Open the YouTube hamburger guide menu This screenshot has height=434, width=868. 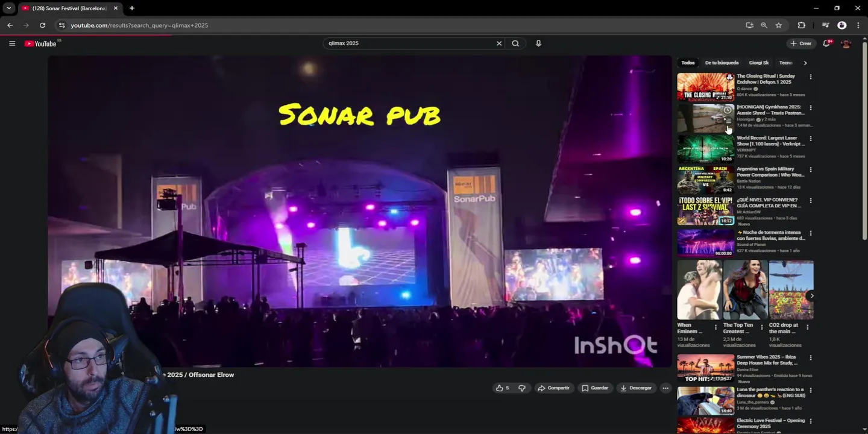(12, 43)
